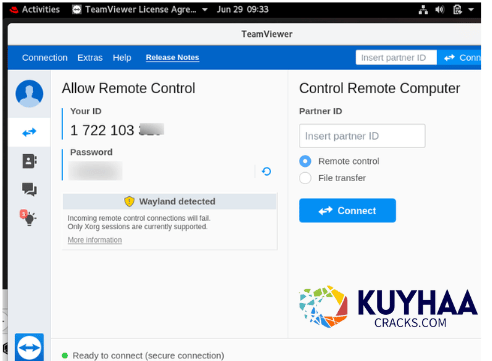This screenshot has width=492, height=361.
Task: Open the Connection menu
Action: pyautogui.click(x=45, y=58)
